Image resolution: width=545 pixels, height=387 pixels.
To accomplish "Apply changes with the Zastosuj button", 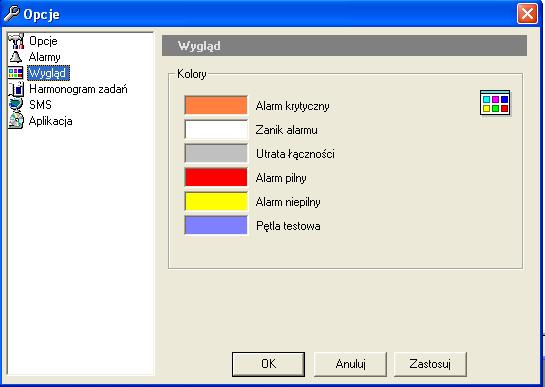I will [430, 364].
